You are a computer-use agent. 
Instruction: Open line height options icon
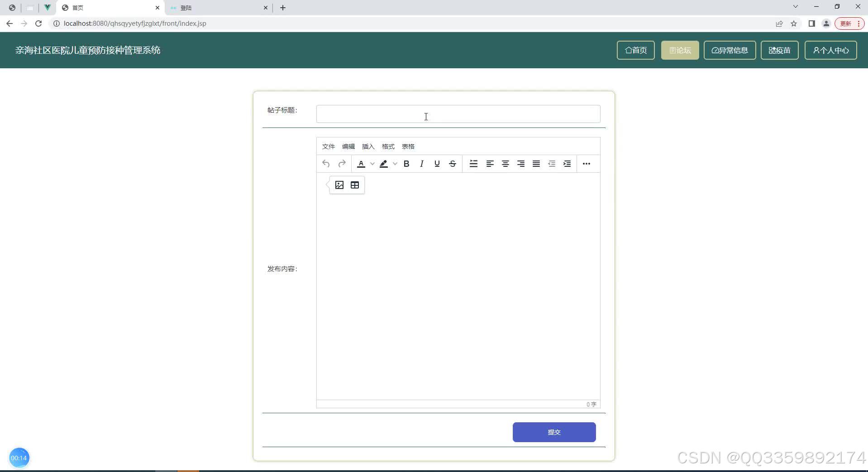tap(474, 164)
